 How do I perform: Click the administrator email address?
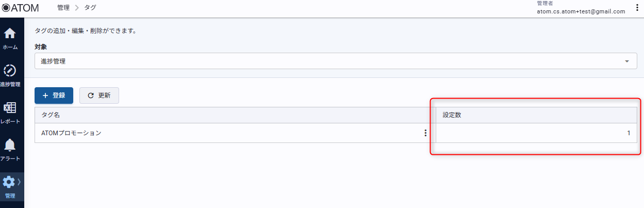point(581,11)
